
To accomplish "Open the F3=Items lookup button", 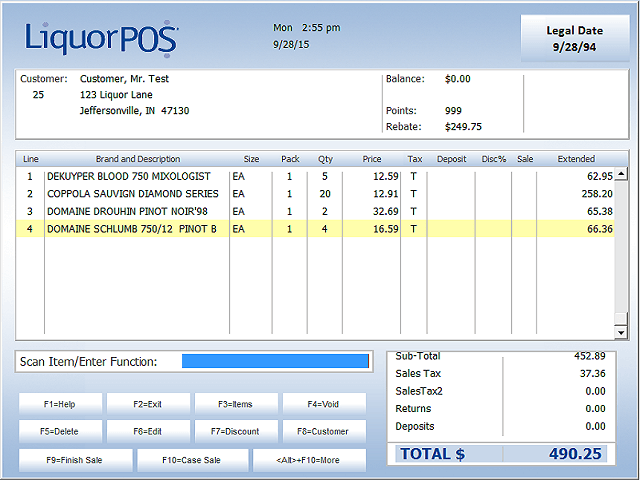I will pyautogui.click(x=236, y=404).
